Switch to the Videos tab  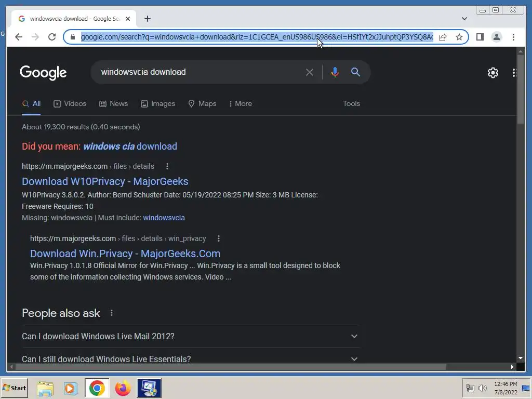pos(70,104)
